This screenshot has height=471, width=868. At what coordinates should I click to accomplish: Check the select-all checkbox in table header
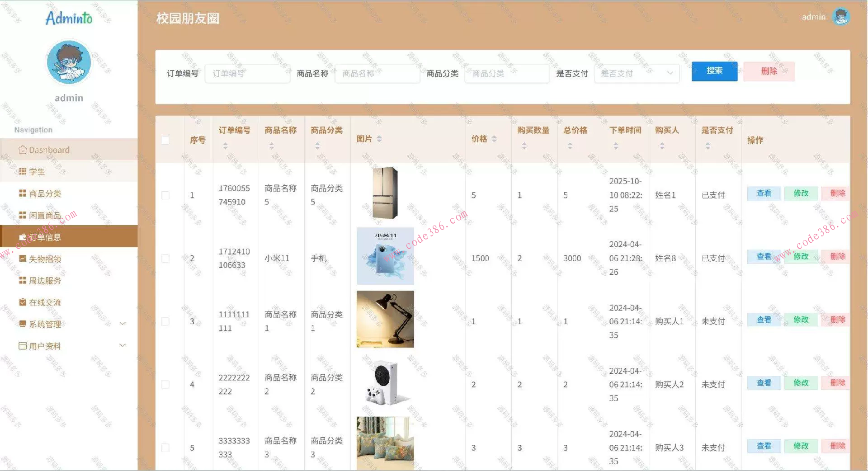pos(165,140)
